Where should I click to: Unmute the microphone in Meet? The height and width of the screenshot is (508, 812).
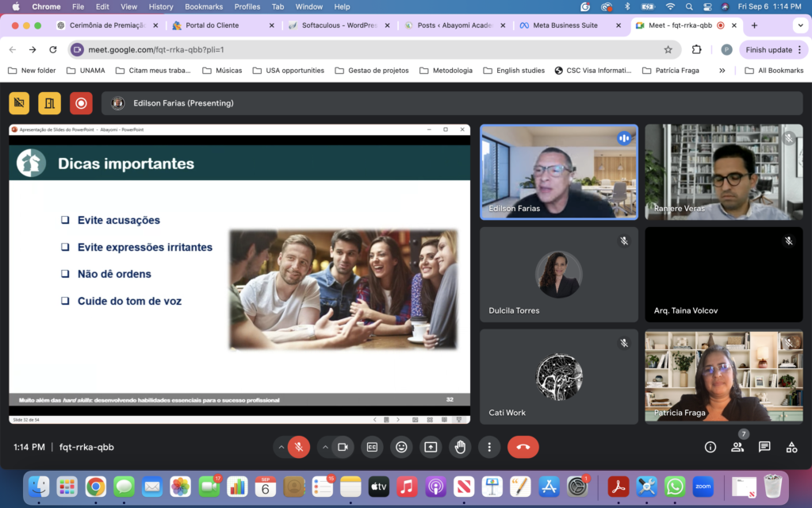pos(299,447)
